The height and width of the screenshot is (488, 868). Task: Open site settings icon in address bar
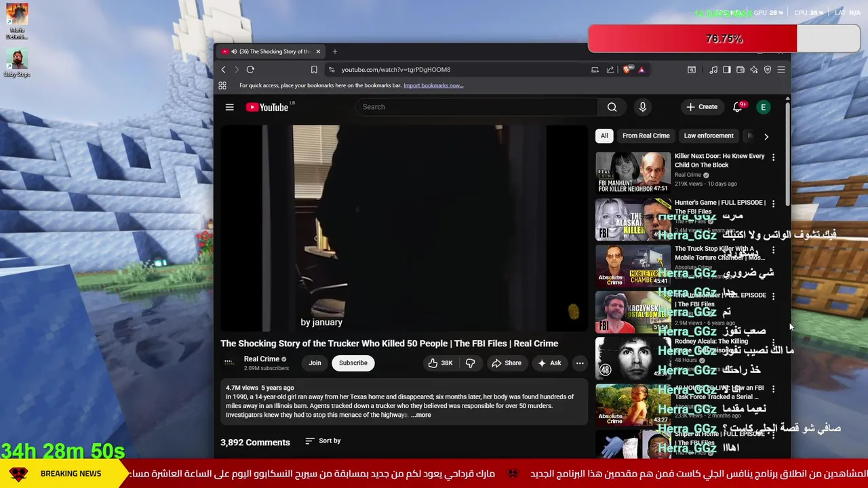(x=331, y=69)
